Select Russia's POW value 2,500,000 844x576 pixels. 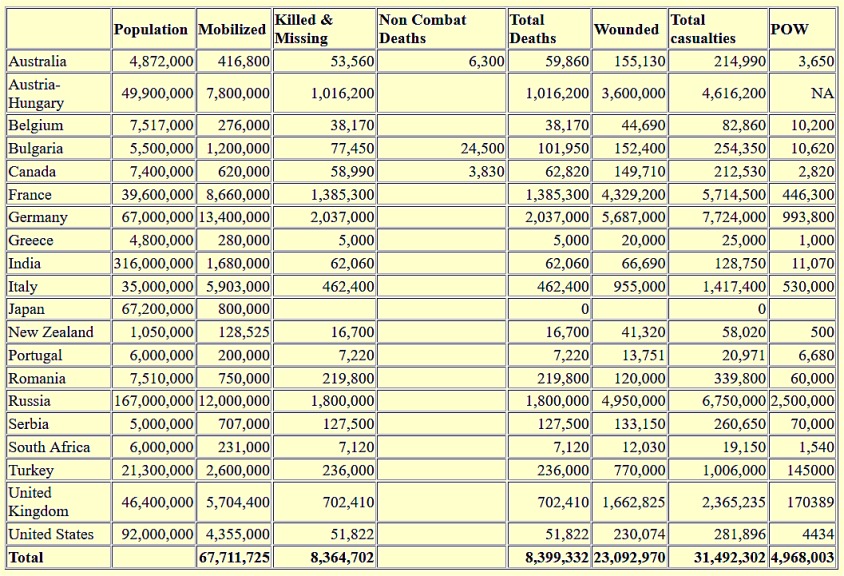coord(802,401)
